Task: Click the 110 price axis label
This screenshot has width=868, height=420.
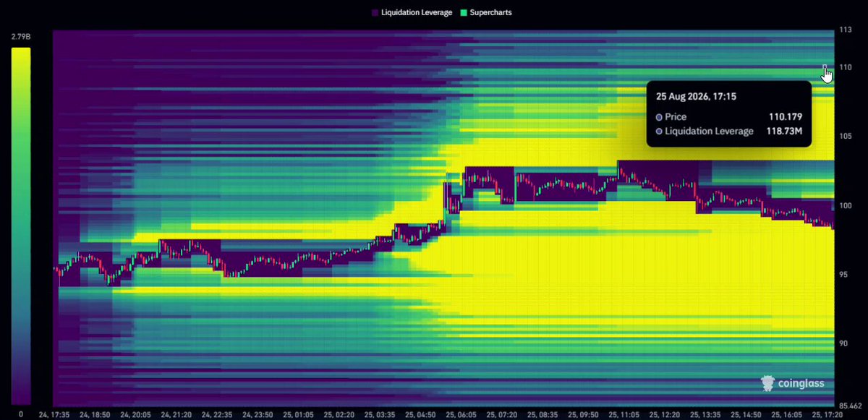Action: [844, 67]
